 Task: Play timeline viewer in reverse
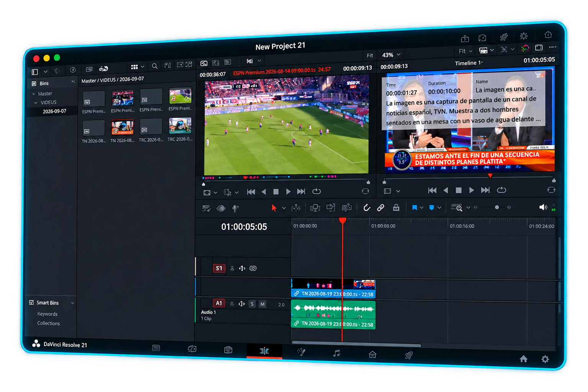[446, 190]
